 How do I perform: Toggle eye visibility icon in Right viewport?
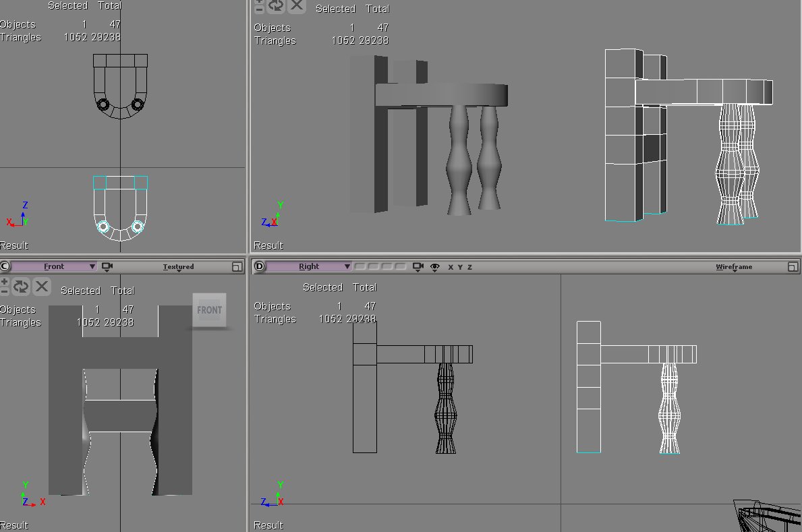[435, 266]
